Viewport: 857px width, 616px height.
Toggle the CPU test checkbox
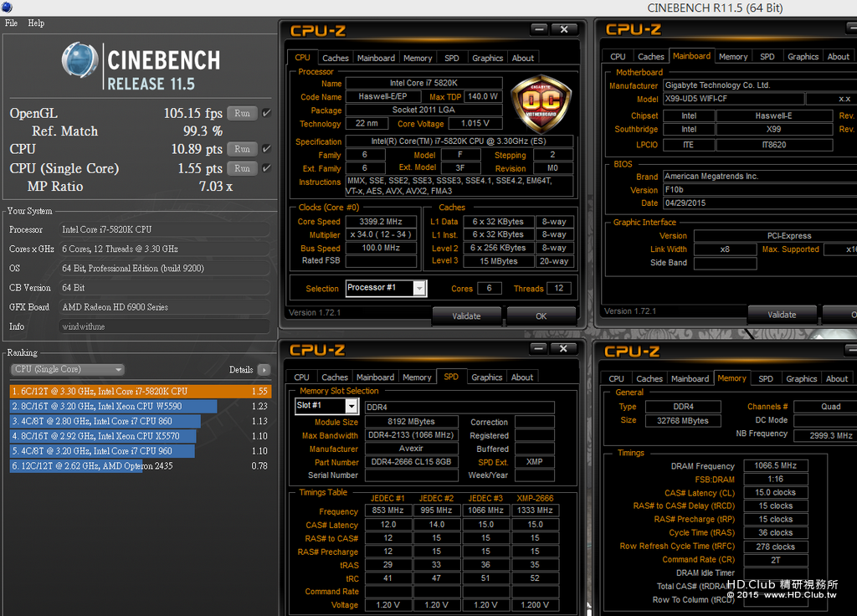(267, 149)
